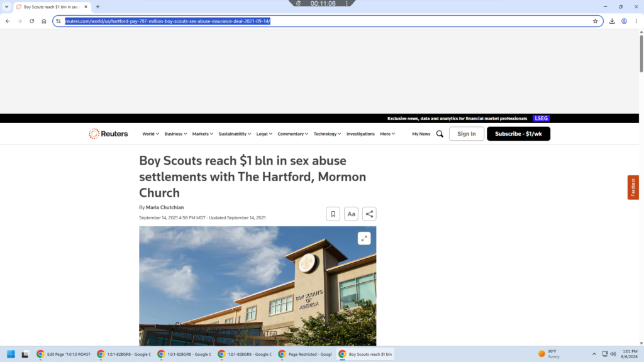Expand the Technology menu
This screenshot has width=644, height=362.
327,134
